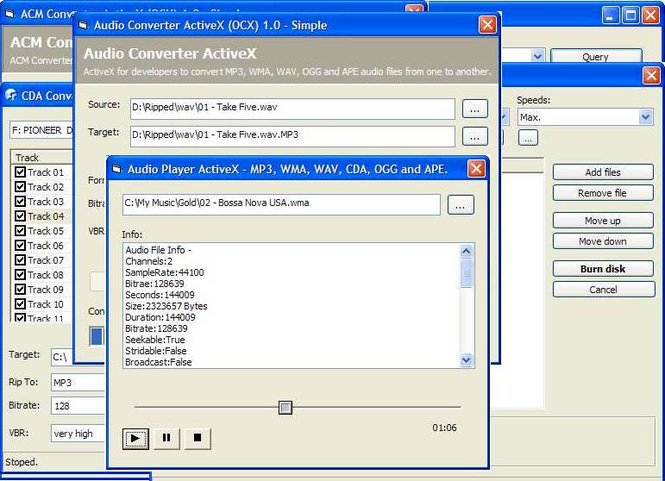This screenshot has width=665, height=481.
Task: Click Add files button
Action: (603, 172)
